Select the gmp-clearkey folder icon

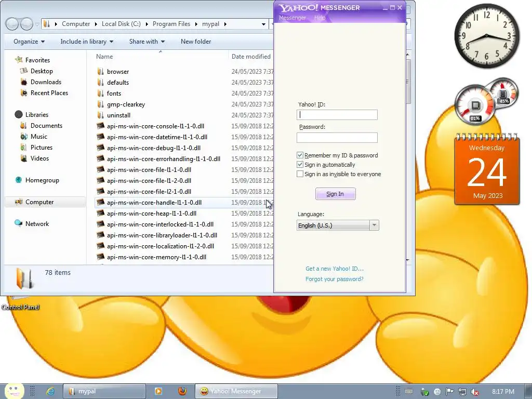100,104
